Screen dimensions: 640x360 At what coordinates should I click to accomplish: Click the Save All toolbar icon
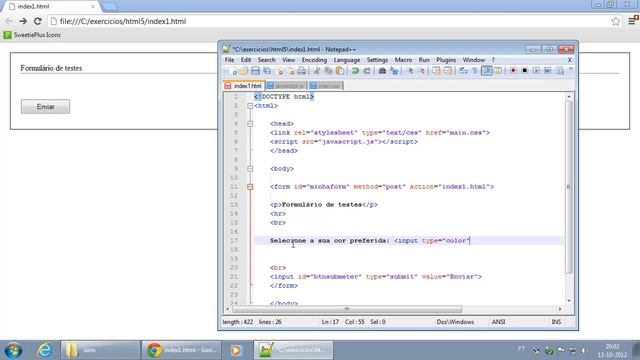(267, 71)
